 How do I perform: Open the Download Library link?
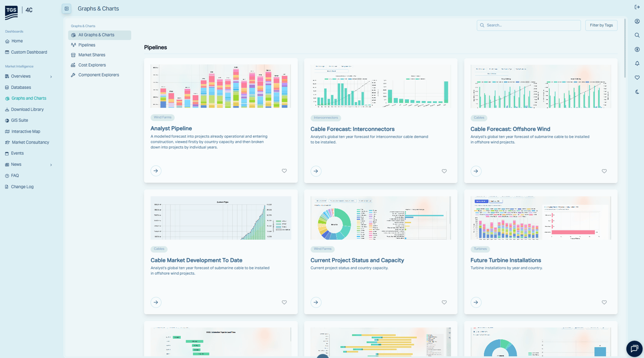click(27, 109)
